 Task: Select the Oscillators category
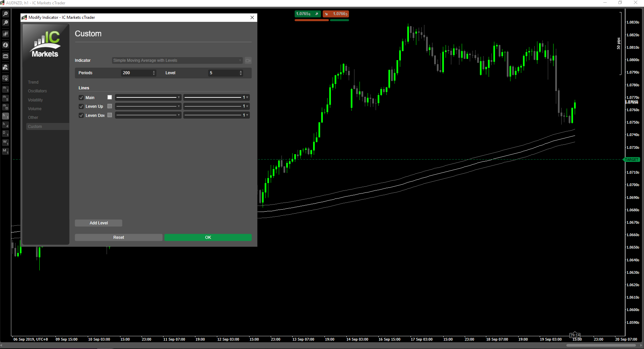coord(37,91)
